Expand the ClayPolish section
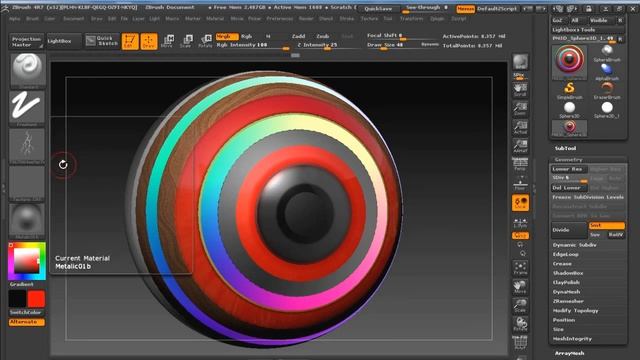Screen dimensions: 640x360 point(566,282)
